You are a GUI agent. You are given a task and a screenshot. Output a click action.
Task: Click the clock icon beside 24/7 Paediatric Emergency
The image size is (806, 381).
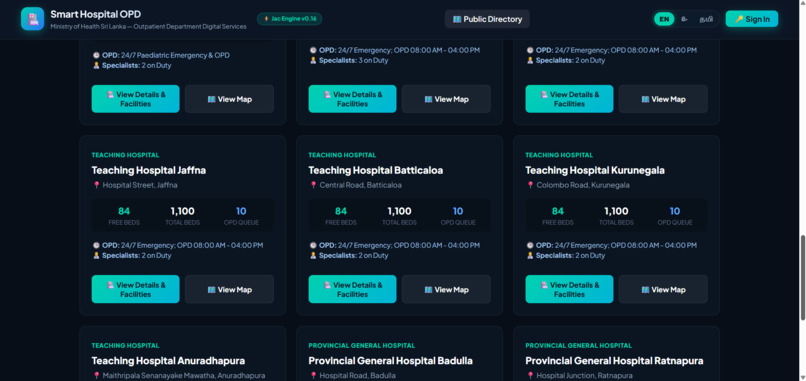(96, 56)
